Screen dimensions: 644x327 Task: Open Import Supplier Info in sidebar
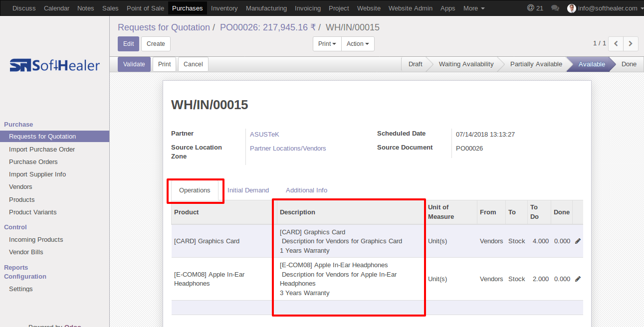click(37, 174)
